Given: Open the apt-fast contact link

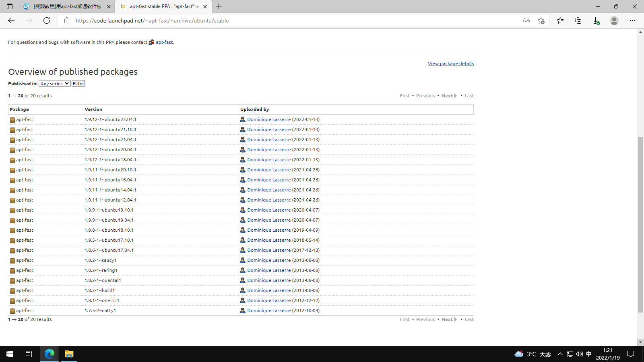Looking at the screenshot, I should coord(164,42).
